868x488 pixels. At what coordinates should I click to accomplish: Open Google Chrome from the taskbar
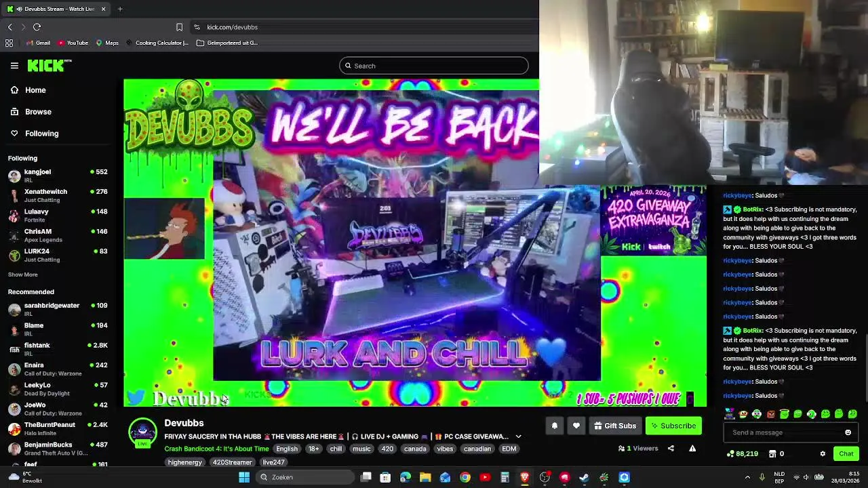tap(465, 477)
